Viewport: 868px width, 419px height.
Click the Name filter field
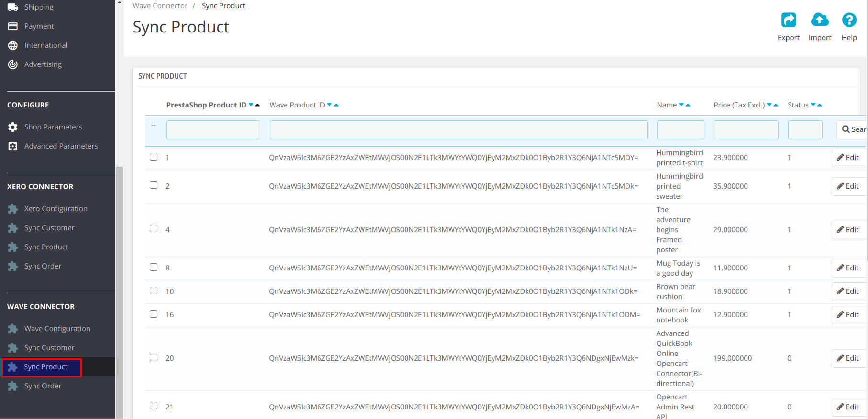click(681, 129)
